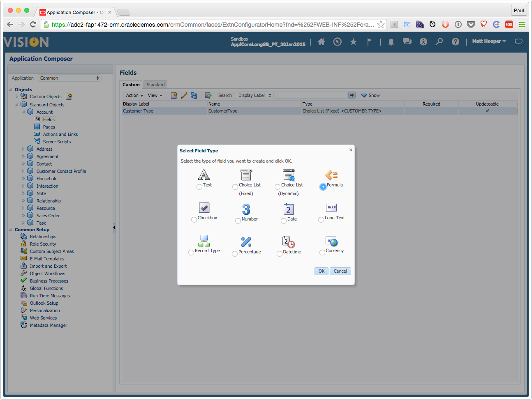Select the Number radio button
Screen dimensions: 532x400
(x=238, y=221)
